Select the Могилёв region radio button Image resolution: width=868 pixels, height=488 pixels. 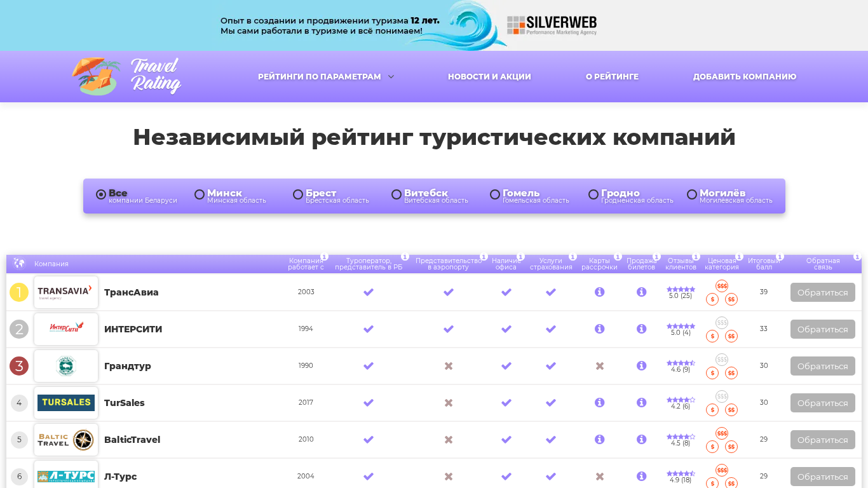[692, 194]
